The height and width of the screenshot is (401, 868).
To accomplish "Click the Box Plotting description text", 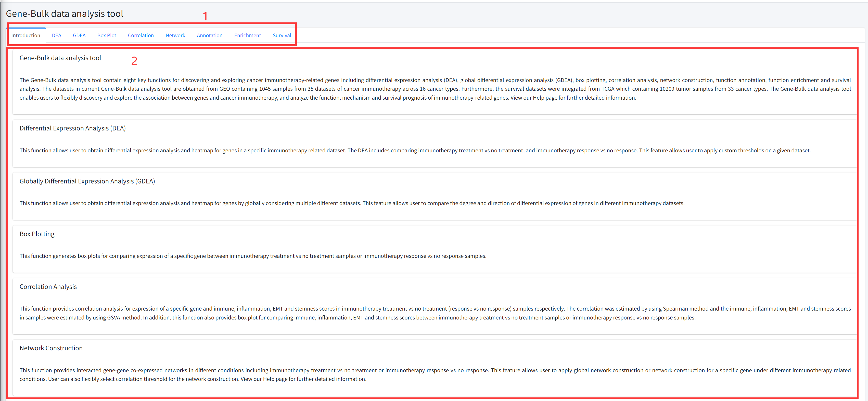I will click(253, 256).
